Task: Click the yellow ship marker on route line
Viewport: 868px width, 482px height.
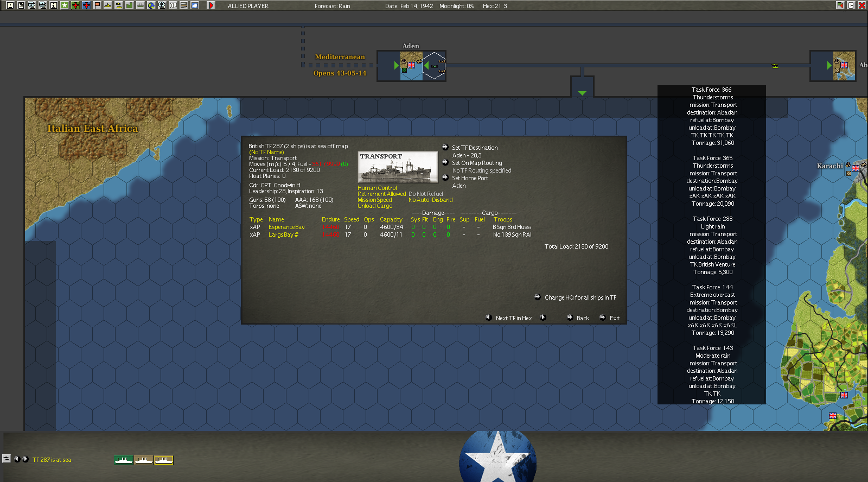Action: pos(775,66)
